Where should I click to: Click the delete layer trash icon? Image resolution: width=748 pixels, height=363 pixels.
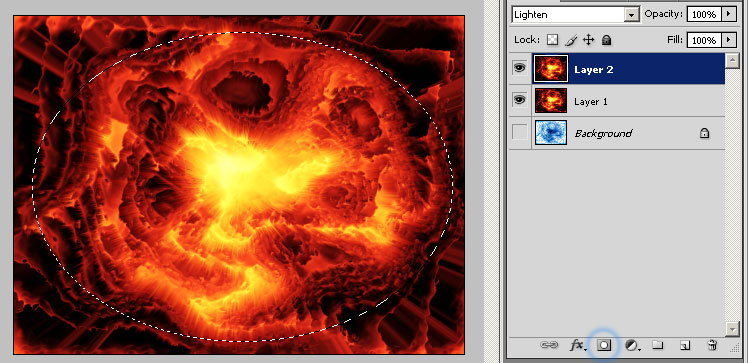(712, 345)
